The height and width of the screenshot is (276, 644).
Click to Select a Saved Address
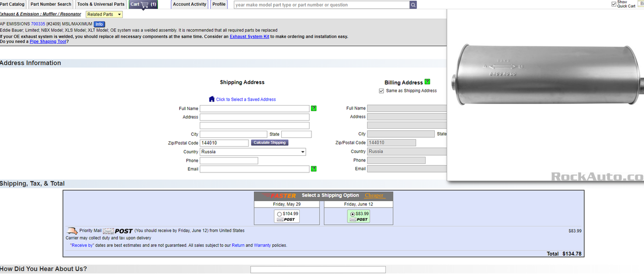click(x=246, y=100)
